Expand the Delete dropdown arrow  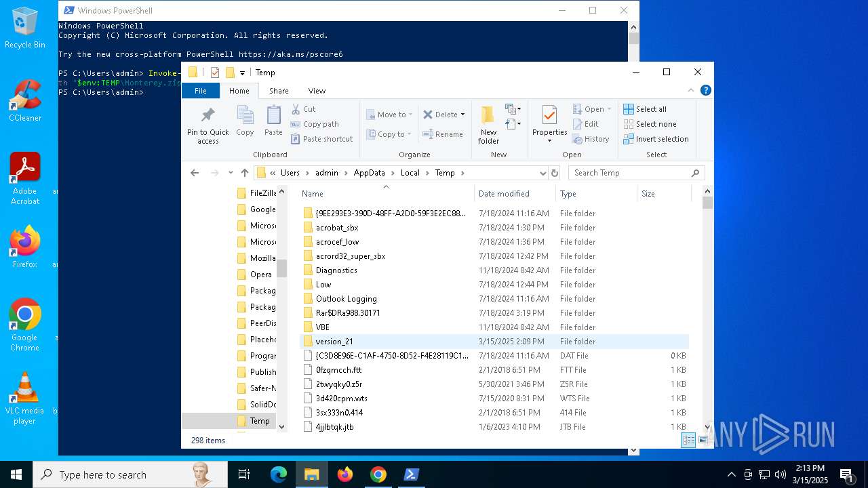tap(462, 115)
